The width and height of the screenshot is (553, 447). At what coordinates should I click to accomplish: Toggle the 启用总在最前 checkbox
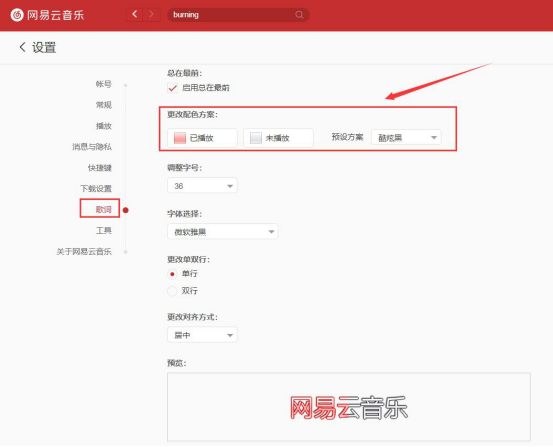(172, 88)
